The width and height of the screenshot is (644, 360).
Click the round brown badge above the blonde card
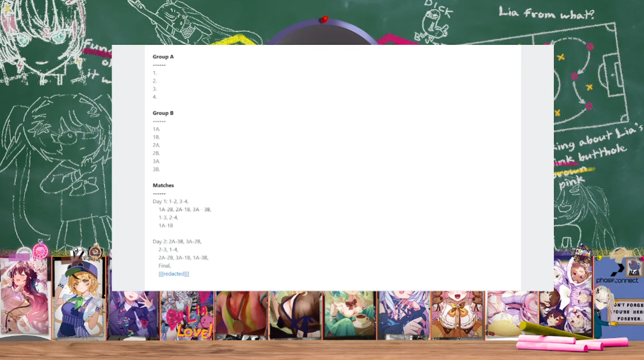click(95, 252)
